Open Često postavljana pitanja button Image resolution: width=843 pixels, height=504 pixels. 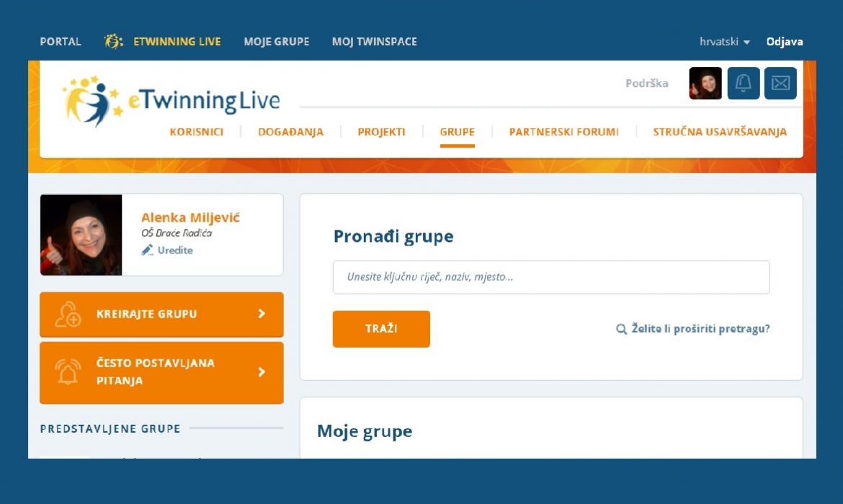[161, 372]
